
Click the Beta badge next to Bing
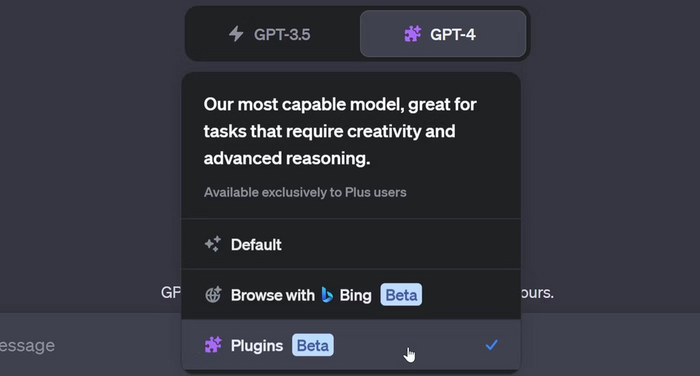coord(401,295)
